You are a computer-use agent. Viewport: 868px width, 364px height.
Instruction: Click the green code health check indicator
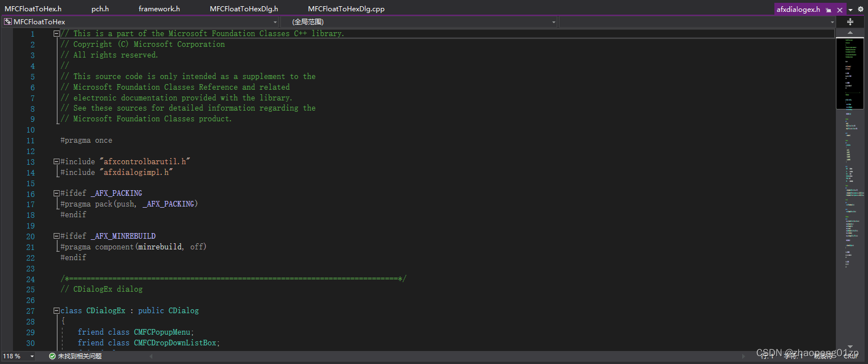click(x=52, y=356)
